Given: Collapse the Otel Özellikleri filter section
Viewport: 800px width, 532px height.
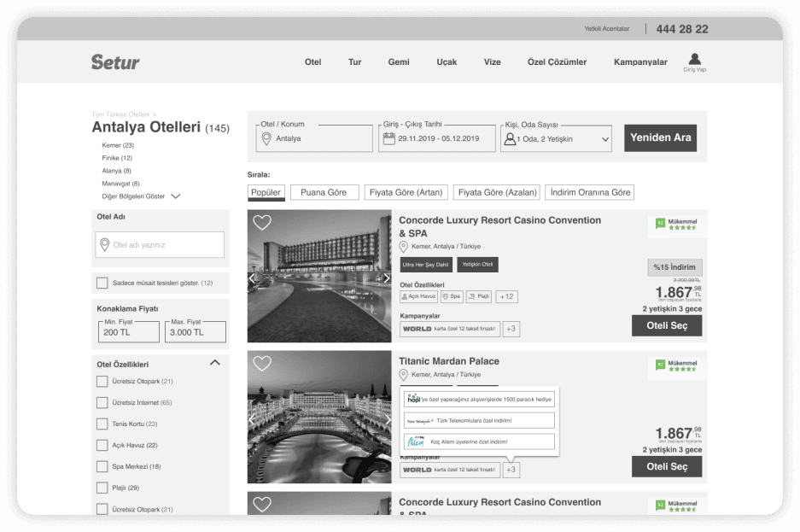Looking at the screenshot, I should [215, 363].
